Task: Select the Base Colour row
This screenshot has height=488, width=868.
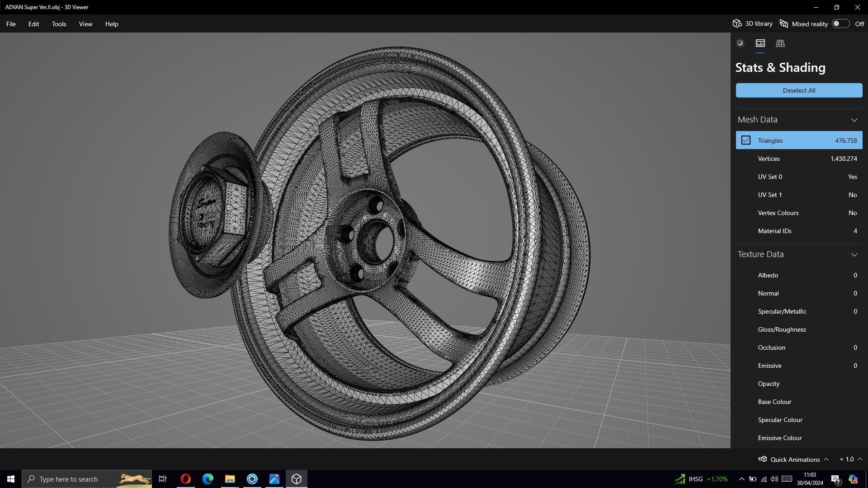Action: pos(799,402)
